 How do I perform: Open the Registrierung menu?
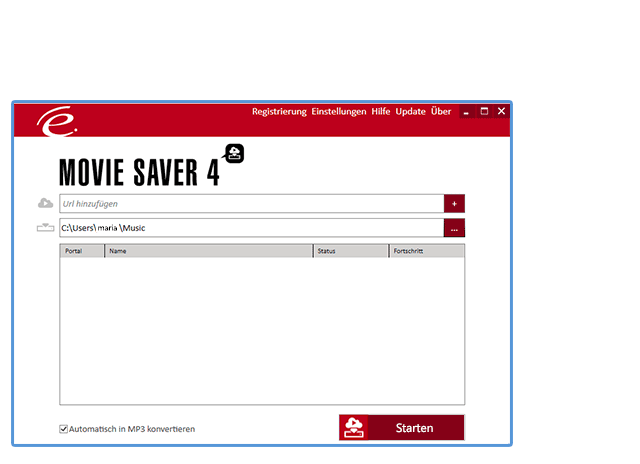point(279,111)
